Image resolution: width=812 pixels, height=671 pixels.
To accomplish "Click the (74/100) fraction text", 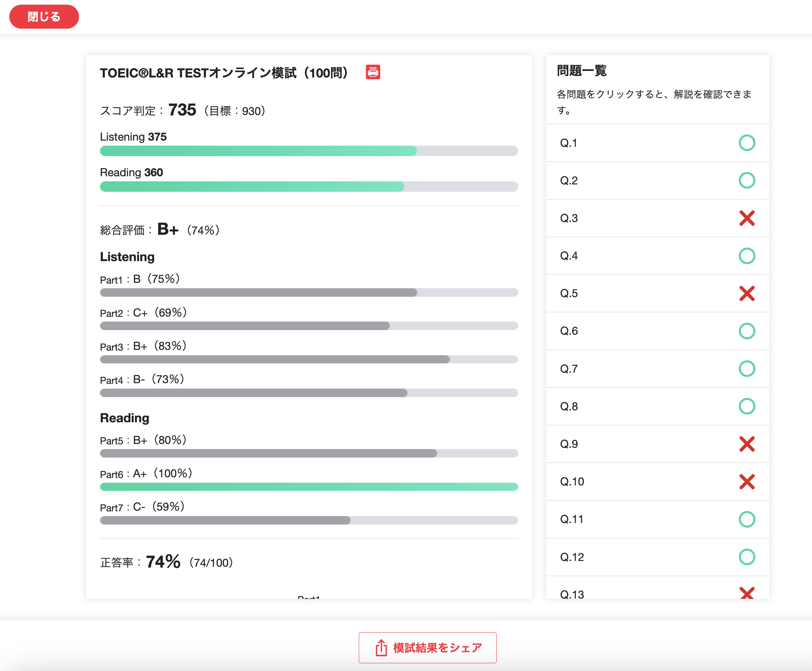I will (x=211, y=563).
